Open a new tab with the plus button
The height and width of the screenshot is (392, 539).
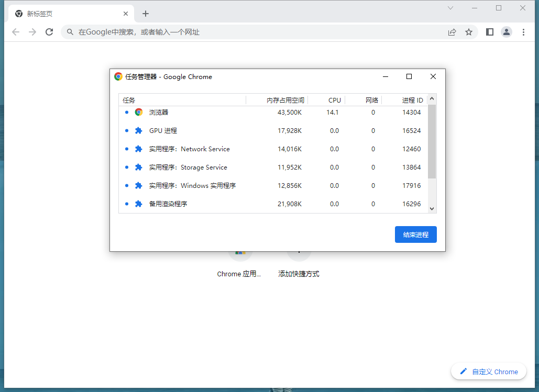point(146,14)
